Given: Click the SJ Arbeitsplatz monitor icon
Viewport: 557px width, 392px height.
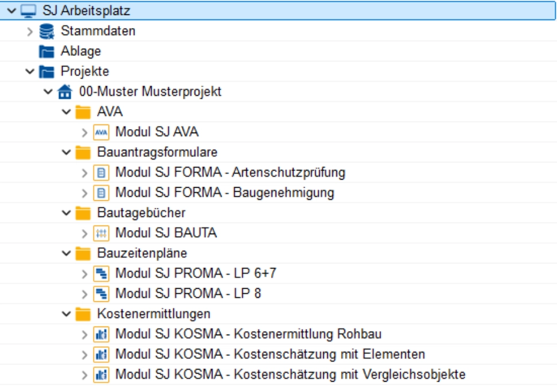Looking at the screenshot, I should point(28,11).
